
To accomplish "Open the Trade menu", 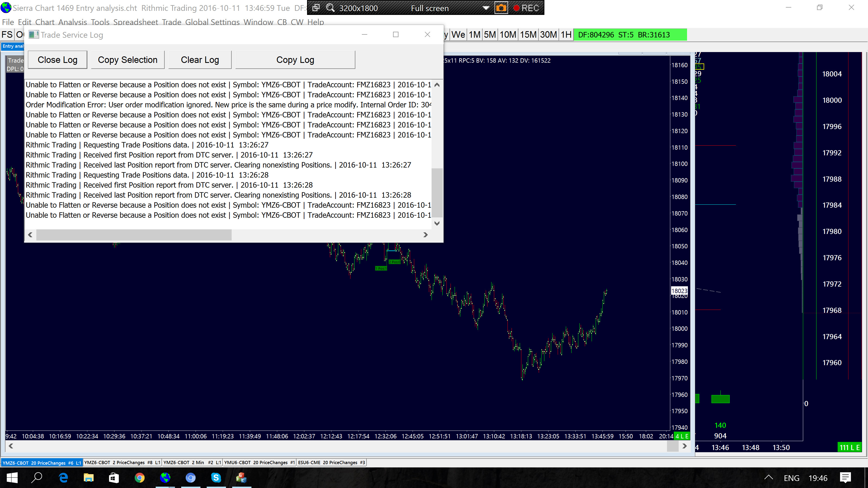I will coord(171,22).
